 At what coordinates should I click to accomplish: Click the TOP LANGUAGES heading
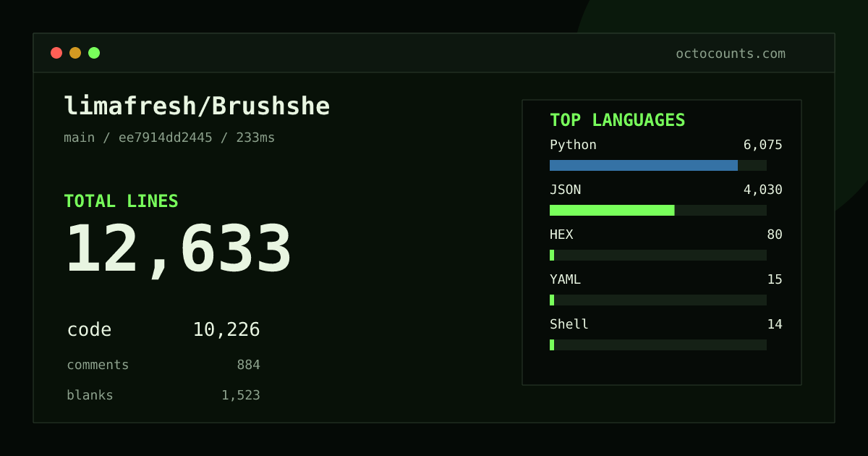(x=618, y=120)
